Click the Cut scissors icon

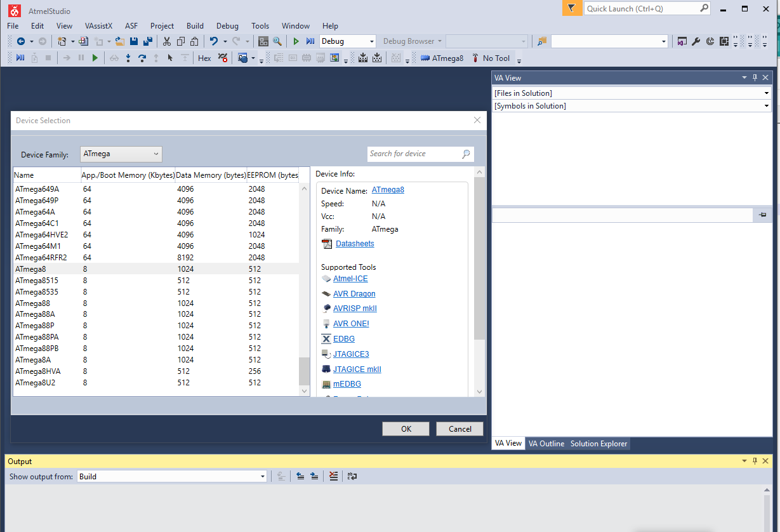(x=166, y=41)
